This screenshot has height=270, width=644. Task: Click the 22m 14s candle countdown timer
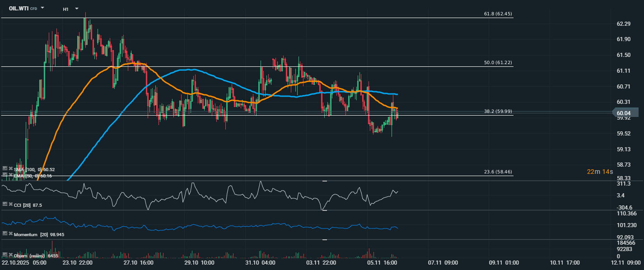tap(600, 172)
